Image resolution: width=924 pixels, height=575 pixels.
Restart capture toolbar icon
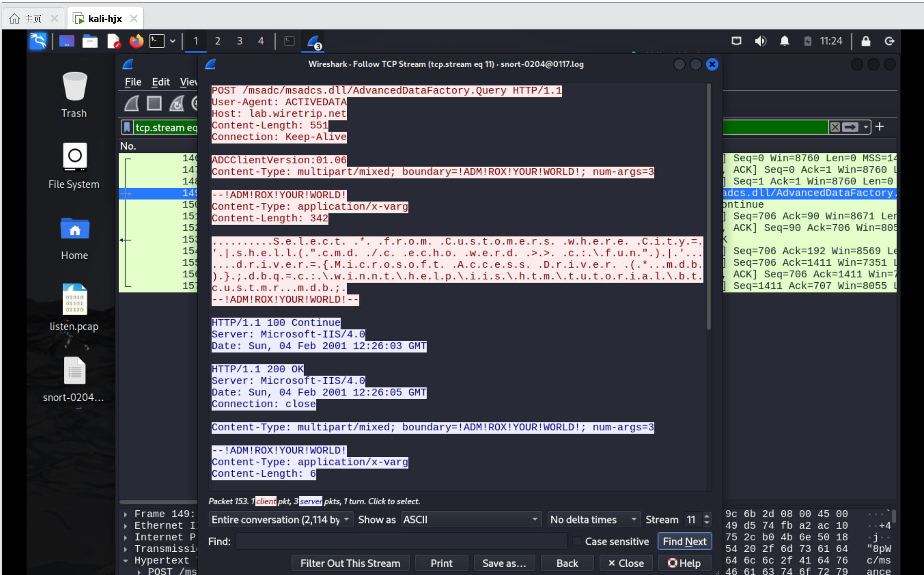(x=177, y=103)
